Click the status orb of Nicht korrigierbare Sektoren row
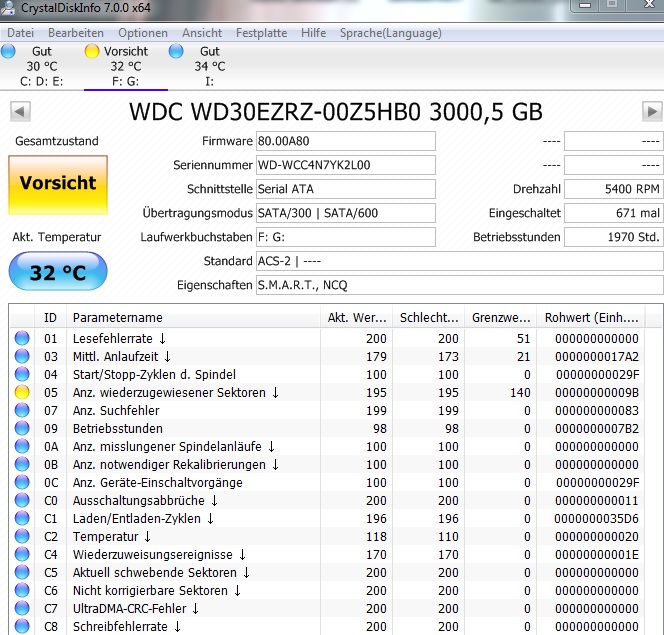The image size is (664, 635). (x=22, y=590)
